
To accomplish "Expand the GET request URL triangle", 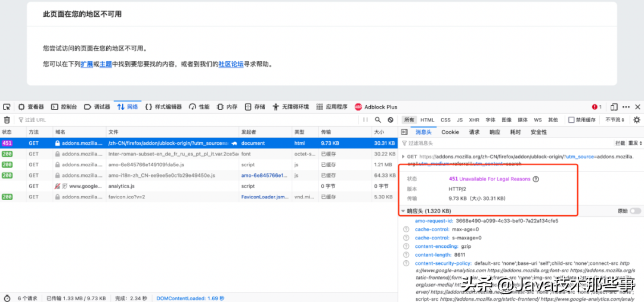I will click(x=403, y=156).
